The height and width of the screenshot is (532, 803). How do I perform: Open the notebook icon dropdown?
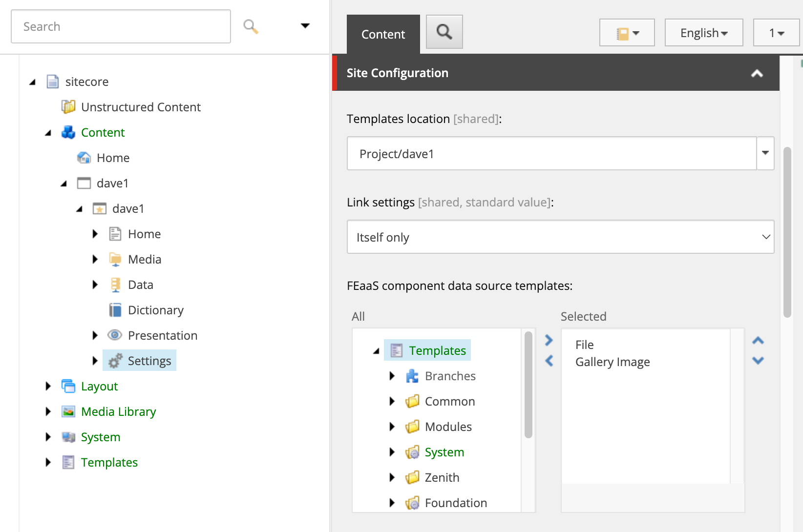627,33
